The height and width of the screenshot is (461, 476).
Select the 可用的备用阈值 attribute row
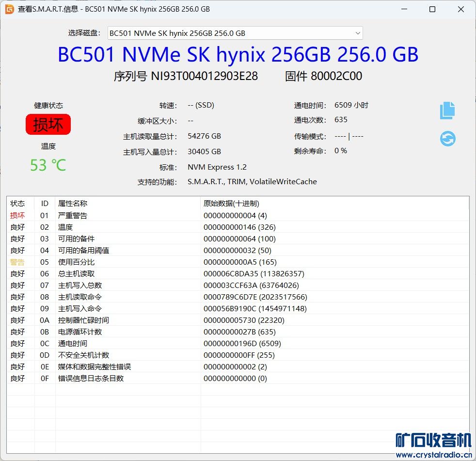click(238, 251)
